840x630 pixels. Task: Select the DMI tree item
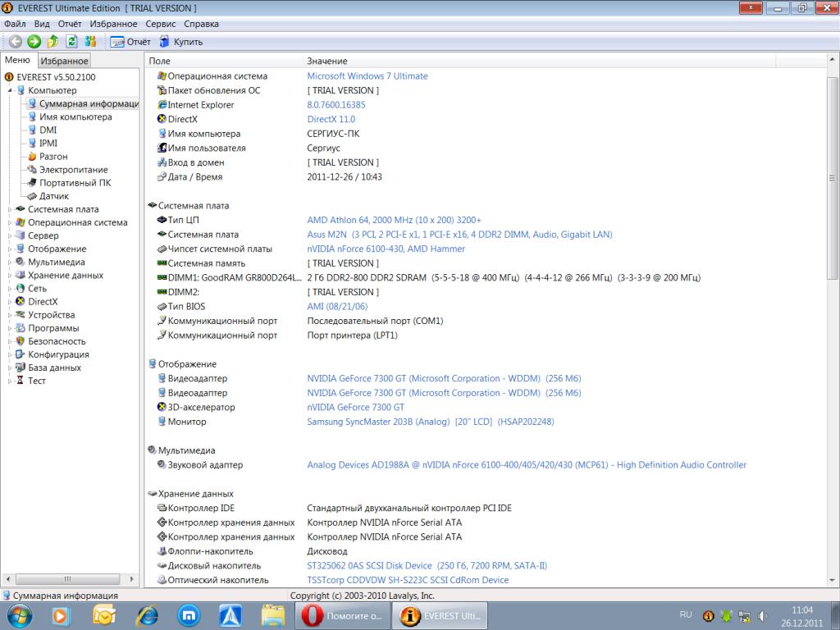point(48,130)
